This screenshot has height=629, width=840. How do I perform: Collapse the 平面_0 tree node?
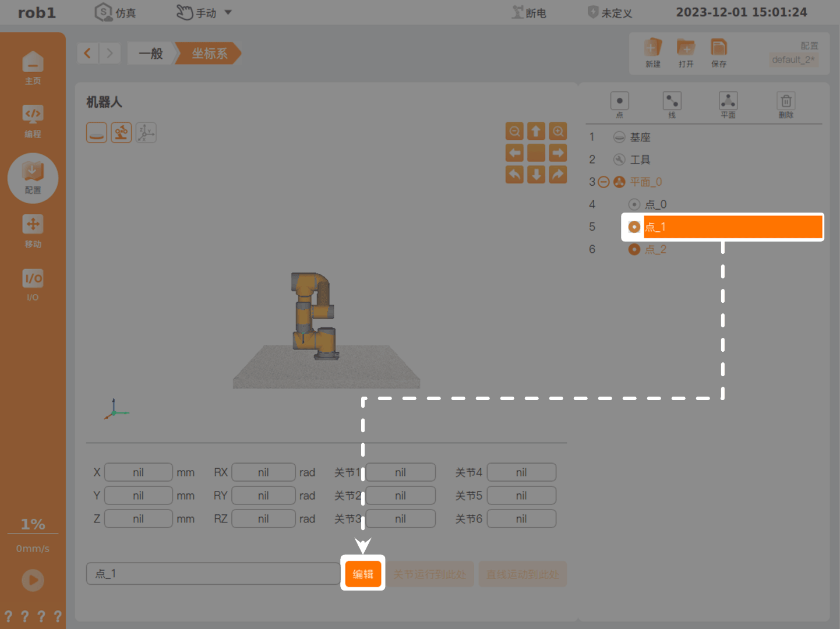coord(604,182)
